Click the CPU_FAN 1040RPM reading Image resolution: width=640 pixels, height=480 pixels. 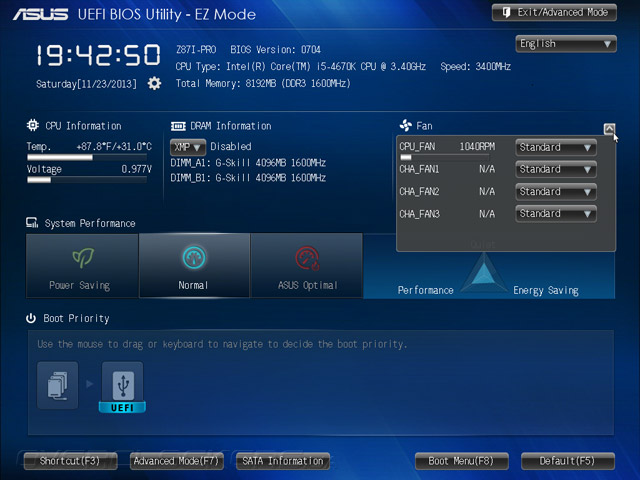click(477, 147)
